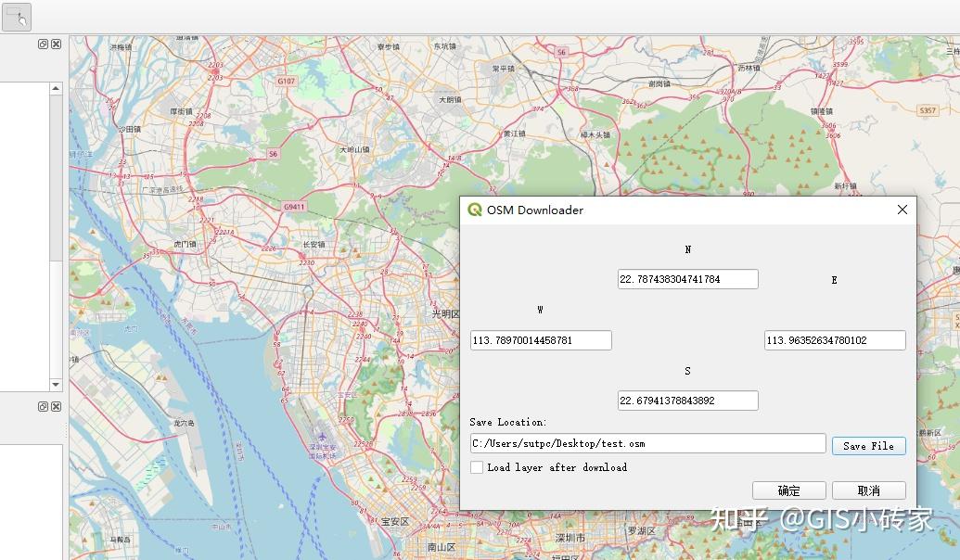960x560 pixels.
Task: Activate the OSM Downloader rectangle select tool
Action: tap(18, 17)
